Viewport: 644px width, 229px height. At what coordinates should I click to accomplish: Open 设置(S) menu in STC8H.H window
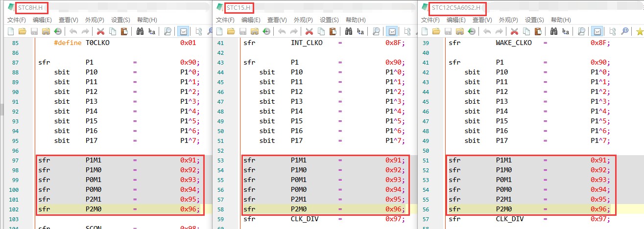point(120,20)
